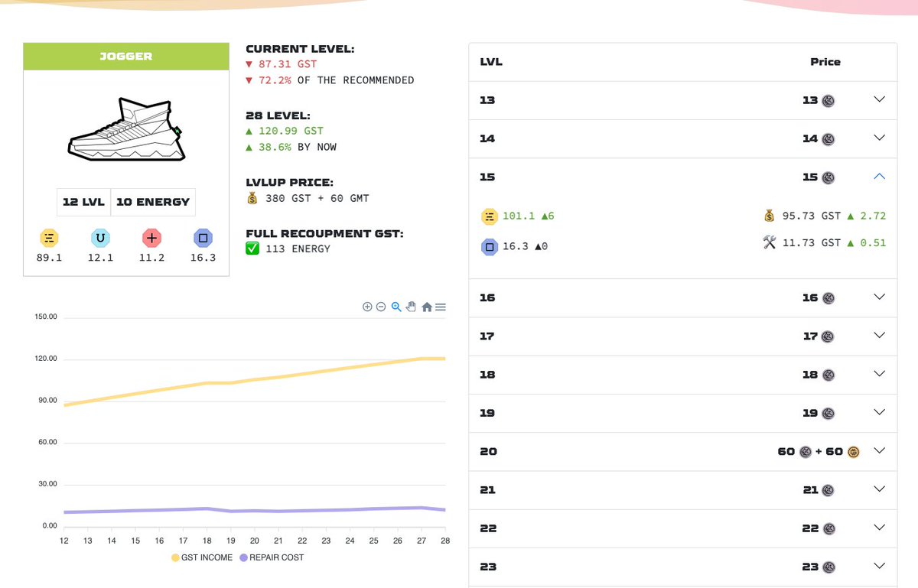918x588 pixels.
Task: Toggle the GST INCOME legend entry
Action: point(204,557)
